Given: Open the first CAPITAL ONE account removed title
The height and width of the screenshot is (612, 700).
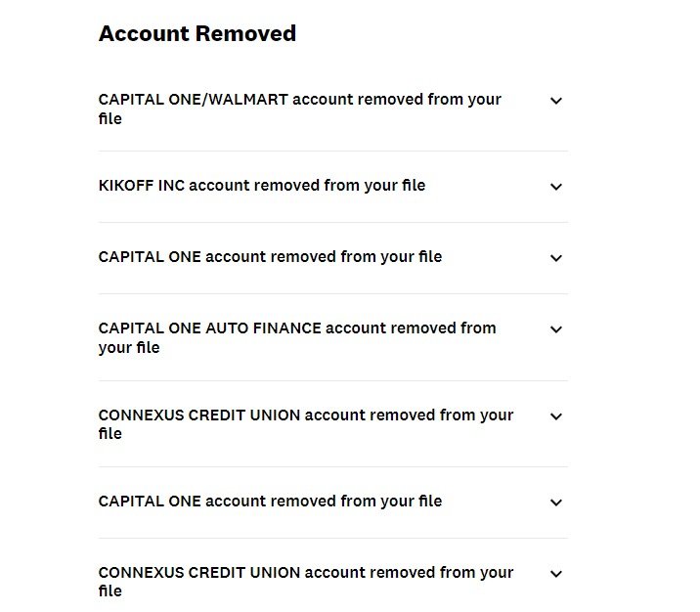Looking at the screenshot, I should [x=270, y=257].
